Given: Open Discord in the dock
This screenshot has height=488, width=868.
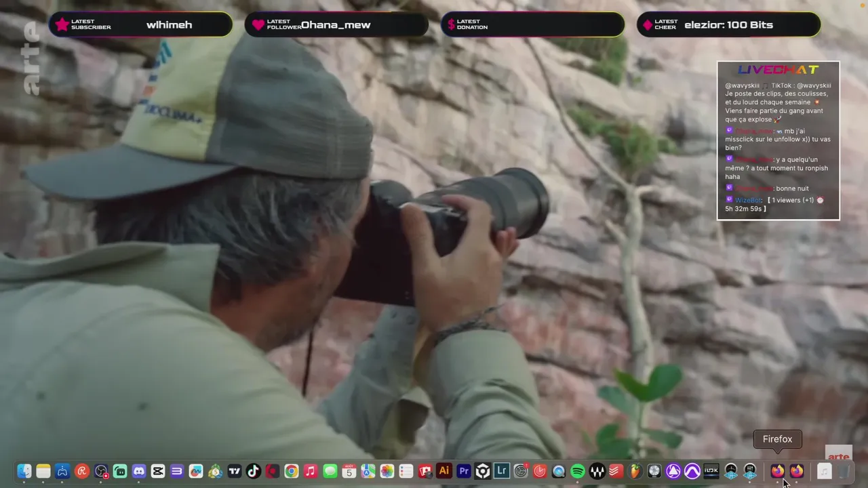Looking at the screenshot, I should (139, 471).
